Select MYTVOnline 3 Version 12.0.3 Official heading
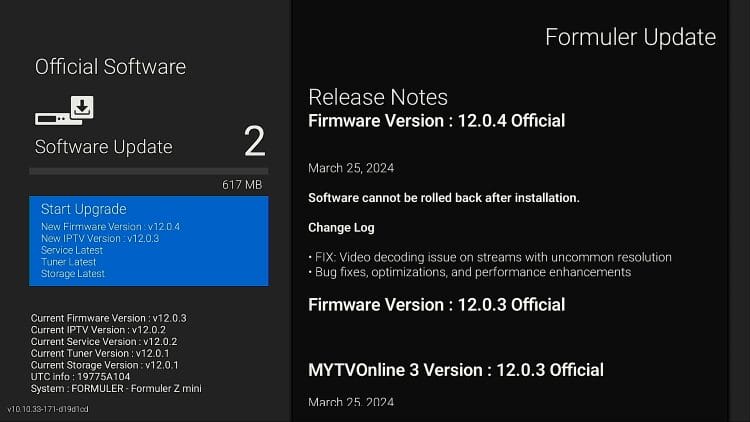Screen dimensions: 750x422 click(x=456, y=370)
